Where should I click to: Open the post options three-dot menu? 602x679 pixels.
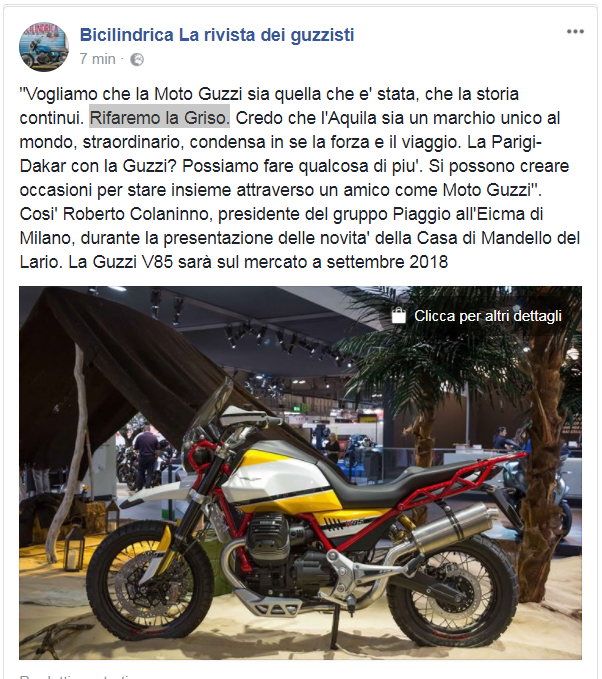pos(575,32)
